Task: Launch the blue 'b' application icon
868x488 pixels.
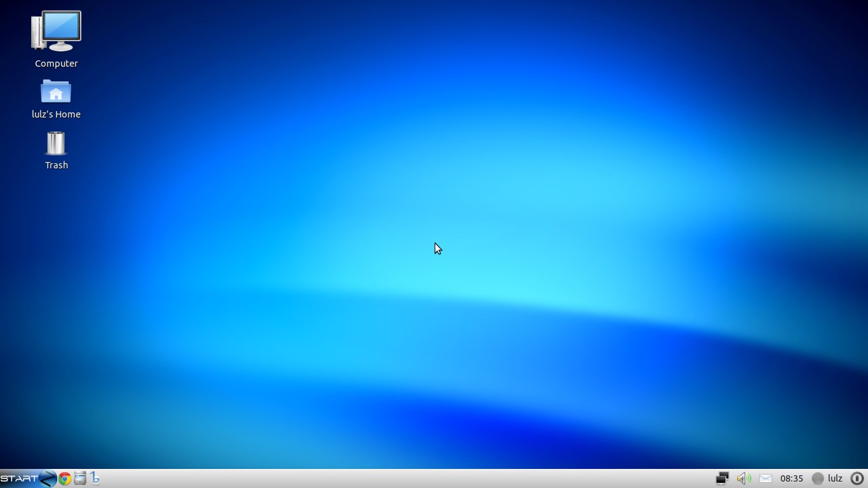Action: (x=95, y=478)
